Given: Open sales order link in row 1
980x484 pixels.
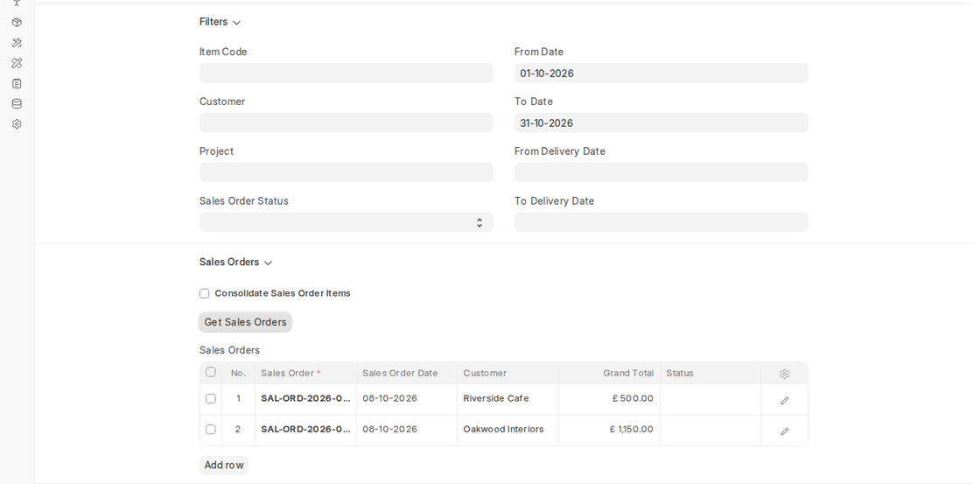Looking at the screenshot, I should click(x=305, y=398).
